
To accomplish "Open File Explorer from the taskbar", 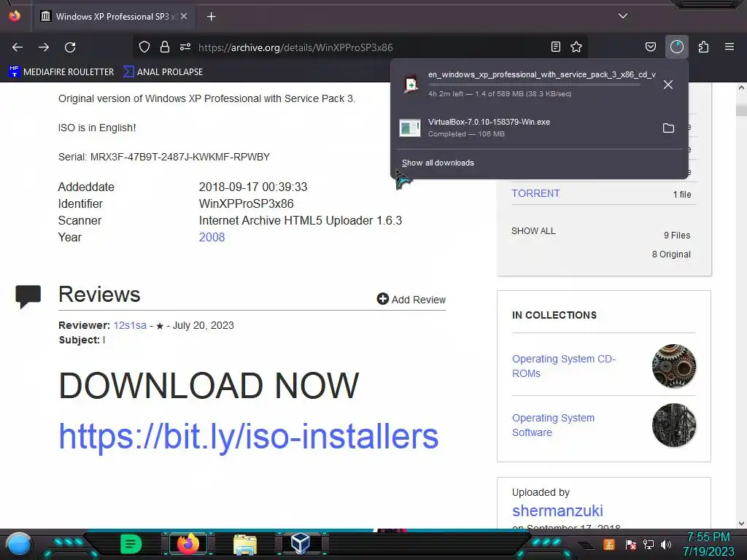I will coord(245,544).
